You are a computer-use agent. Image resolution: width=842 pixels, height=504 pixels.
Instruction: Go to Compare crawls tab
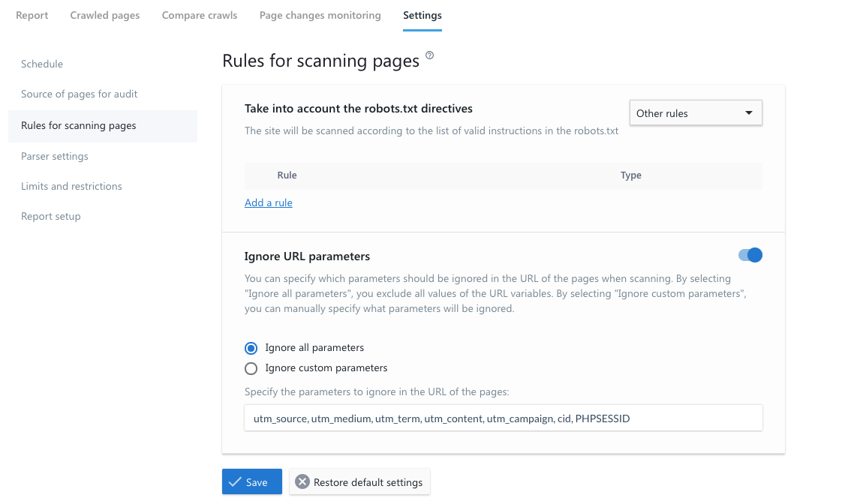pyautogui.click(x=200, y=15)
